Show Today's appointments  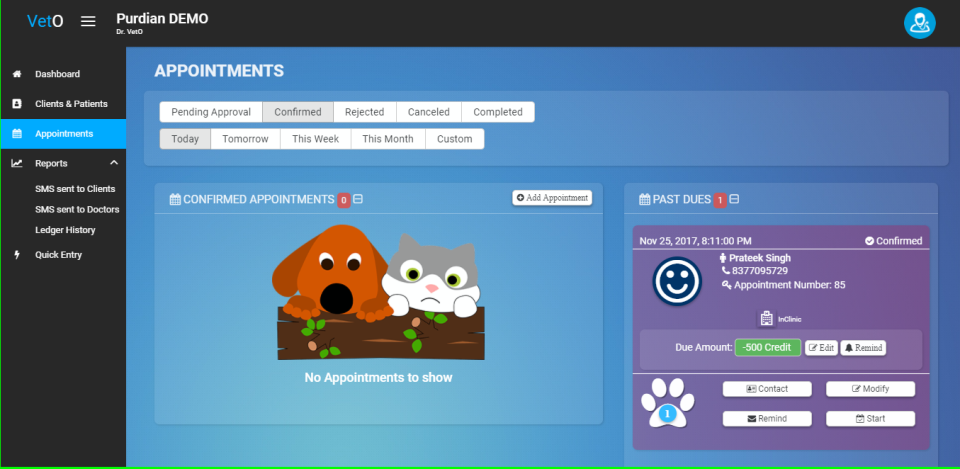[x=185, y=139]
